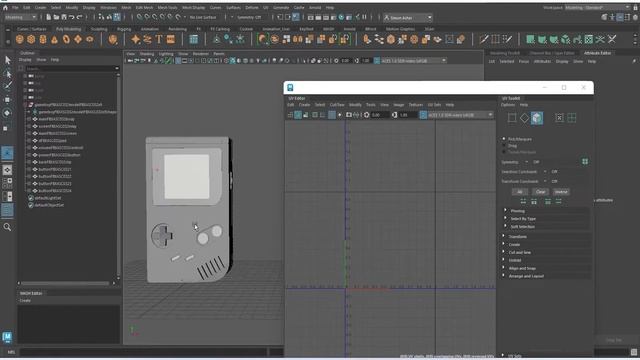This screenshot has height=360, width=640.
Task: Create a polygon cone from the shelf
Action: coord(54,39)
